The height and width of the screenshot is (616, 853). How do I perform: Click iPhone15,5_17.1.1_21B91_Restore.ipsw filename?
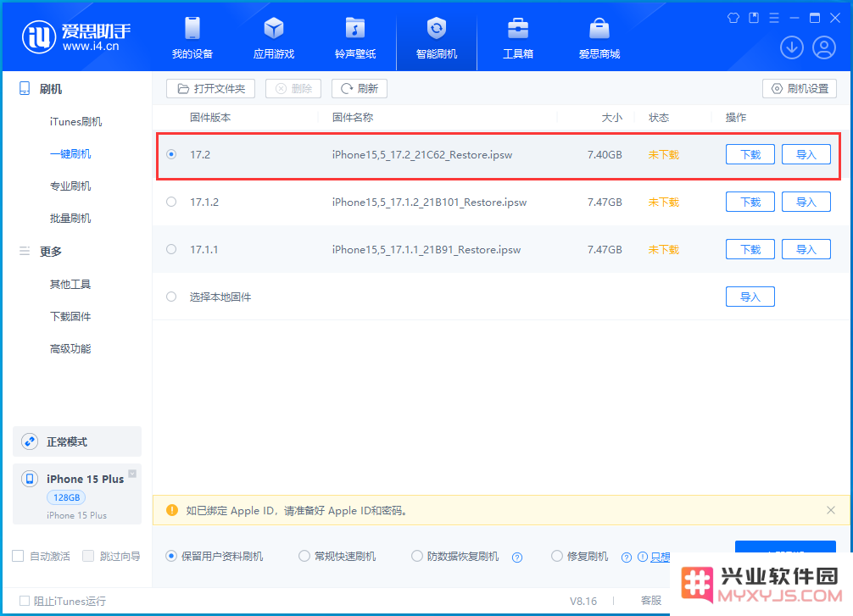click(426, 249)
